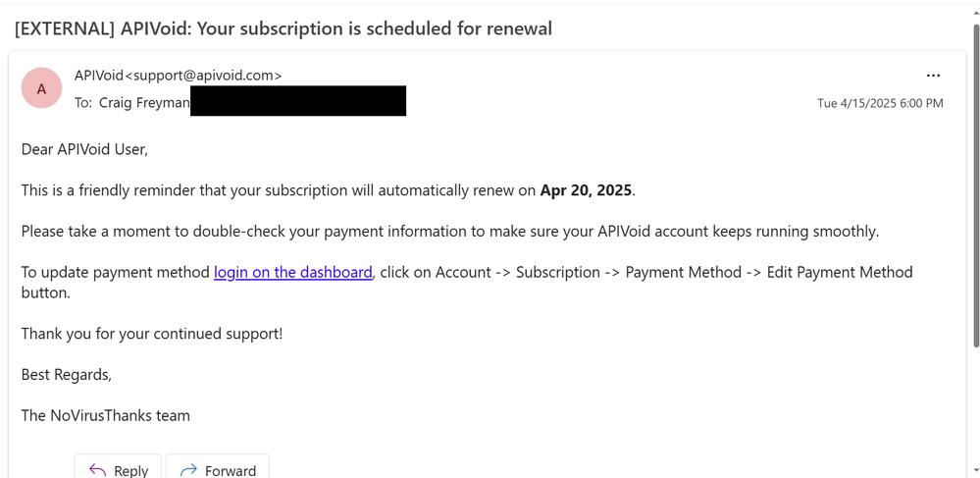Click the email subject line heading

284,28
